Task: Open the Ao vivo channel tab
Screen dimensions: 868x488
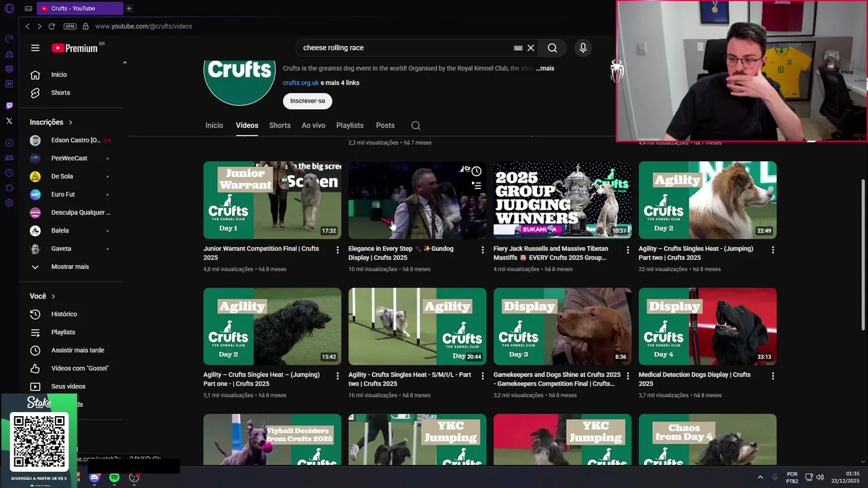Action: tap(313, 125)
